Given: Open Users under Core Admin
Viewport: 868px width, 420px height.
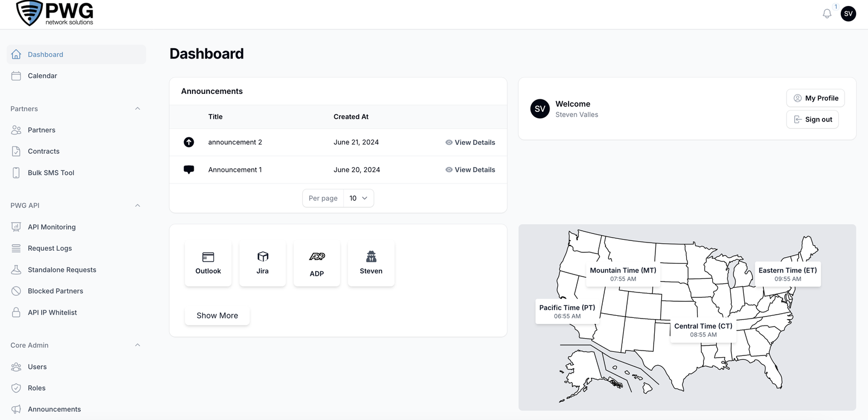Looking at the screenshot, I should click(76, 367).
